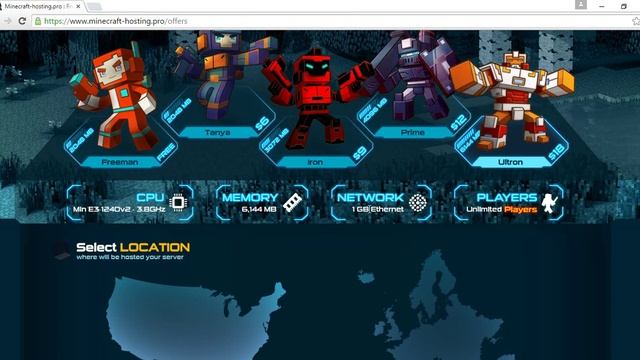Reload the page with refresh button
The image size is (640, 360).
[x=22, y=21]
